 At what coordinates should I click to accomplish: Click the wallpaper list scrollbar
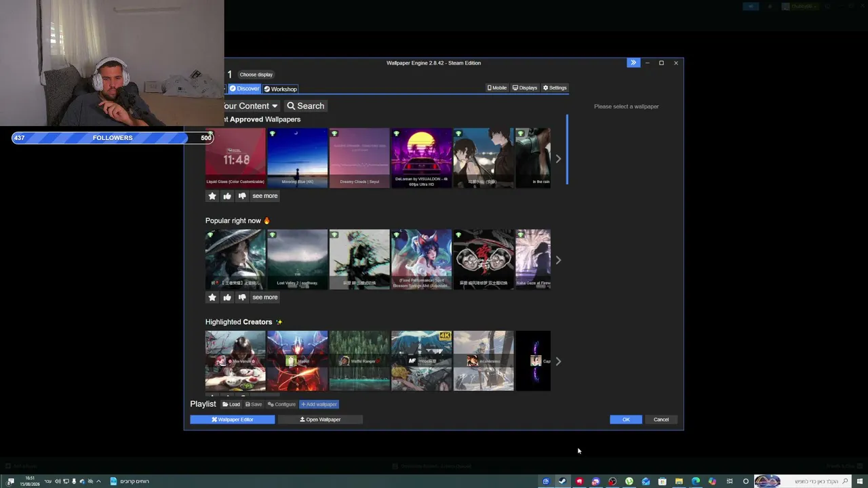[x=567, y=149]
